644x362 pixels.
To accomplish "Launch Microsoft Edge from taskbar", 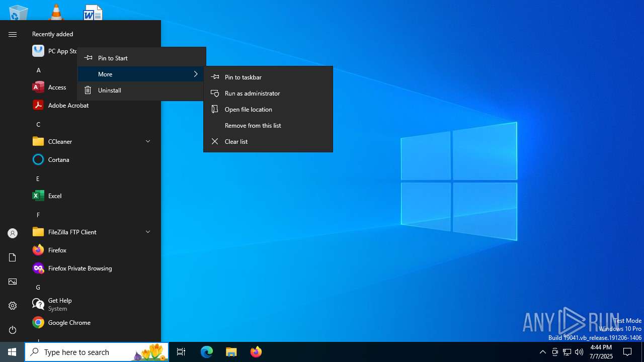I will [x=207, y=352].
